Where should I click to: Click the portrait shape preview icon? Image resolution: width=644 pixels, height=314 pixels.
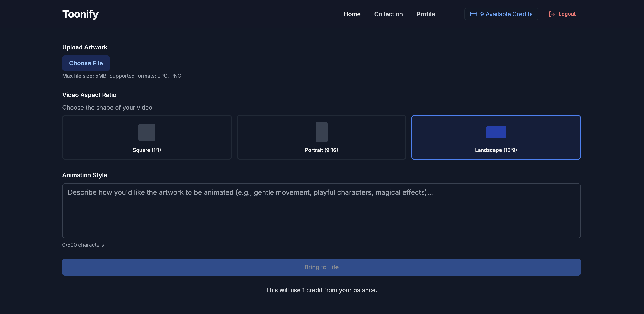point(321,132)
